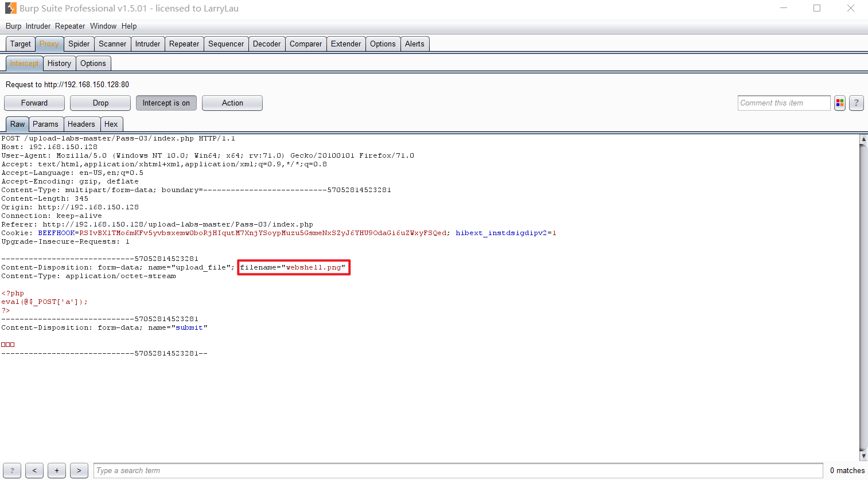Open the Help menu

point(129,26)
